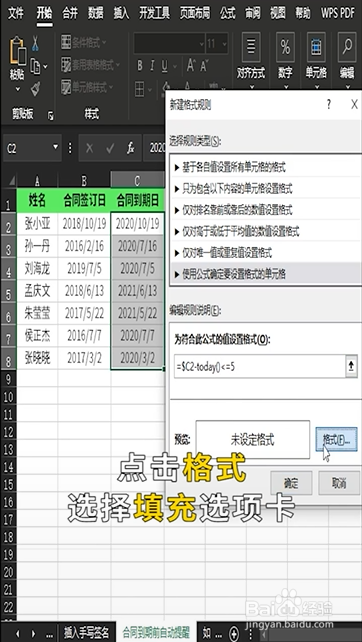This screenshot has height=642, width=362.
Task: Open the 公式 ribbon tab
Action: (x=228, y=13)
